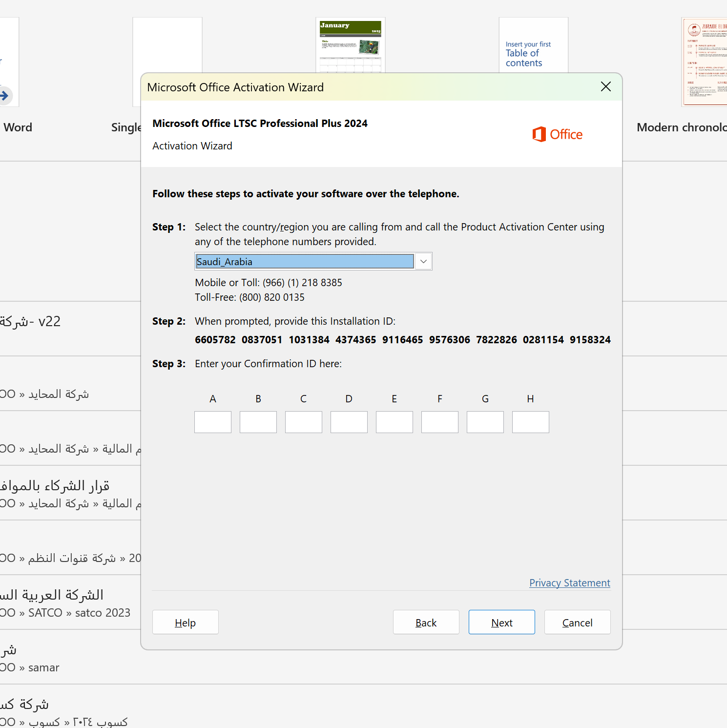This screenshot has height=728, width=727.
Task: Open the Privacy Statement link
Action: tap(570, 583)
